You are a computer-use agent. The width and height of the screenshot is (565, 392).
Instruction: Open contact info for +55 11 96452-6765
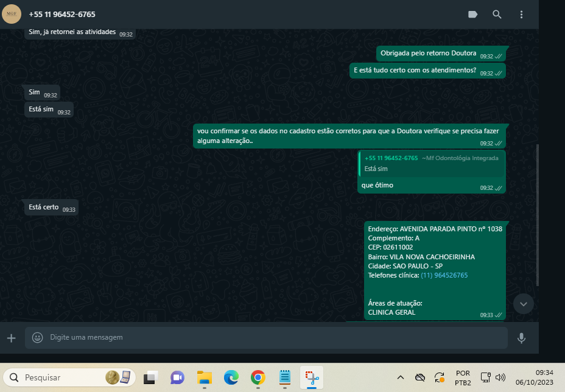(x=62, y=14)
